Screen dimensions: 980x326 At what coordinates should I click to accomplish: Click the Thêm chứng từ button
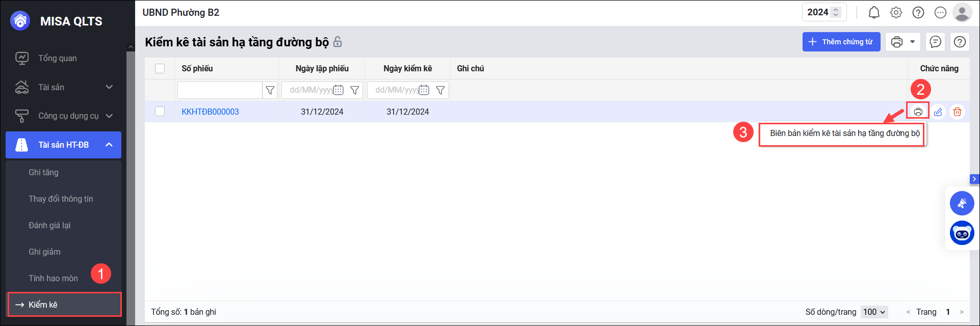point(841,42)
